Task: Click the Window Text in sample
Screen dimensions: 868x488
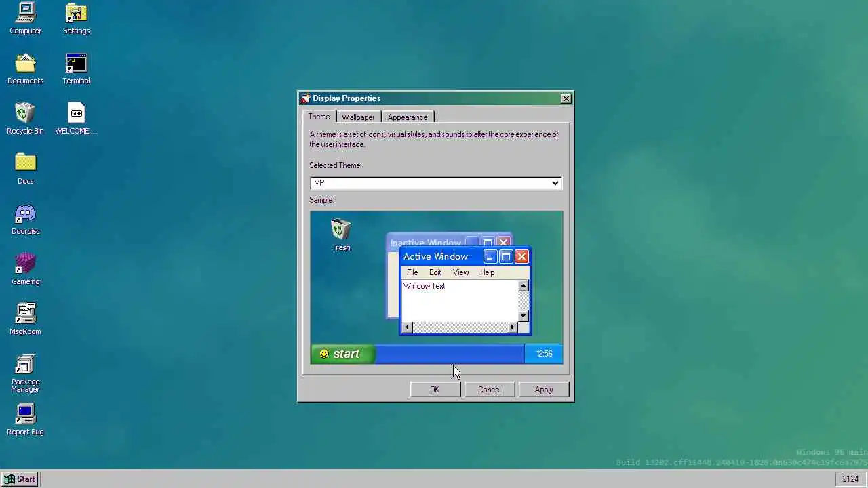Action: click(x=425, y=286)
